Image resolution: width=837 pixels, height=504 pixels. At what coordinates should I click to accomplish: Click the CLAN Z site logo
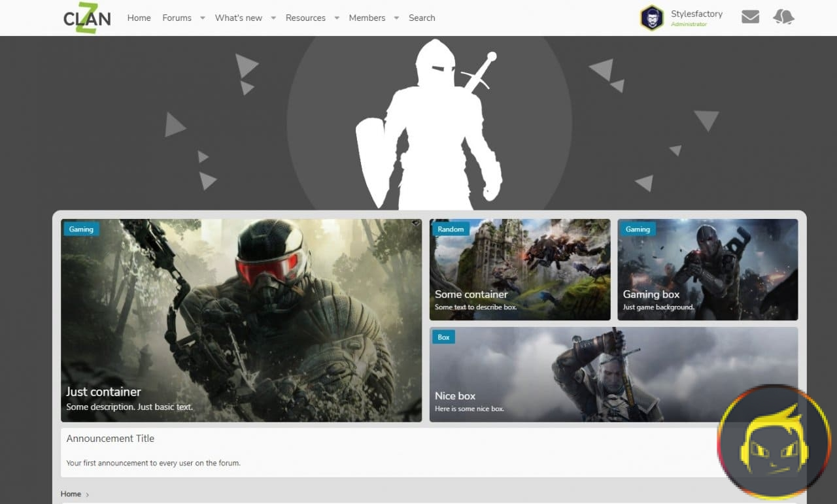tap(87, 18)
